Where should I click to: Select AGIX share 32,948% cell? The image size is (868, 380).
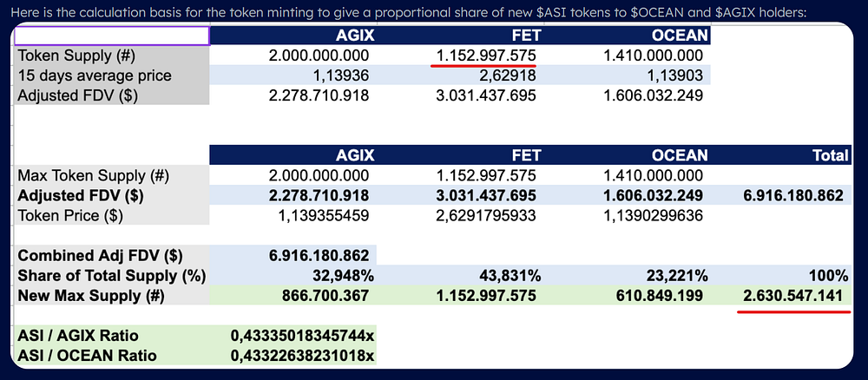(x=293, y=276)
